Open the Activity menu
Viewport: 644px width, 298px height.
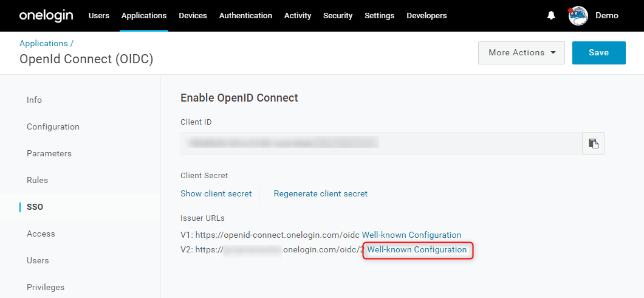298,16
